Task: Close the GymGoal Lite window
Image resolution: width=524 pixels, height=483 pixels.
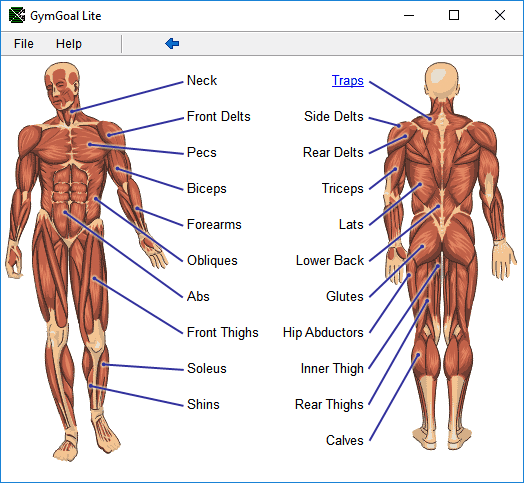Action: point(500,15)
